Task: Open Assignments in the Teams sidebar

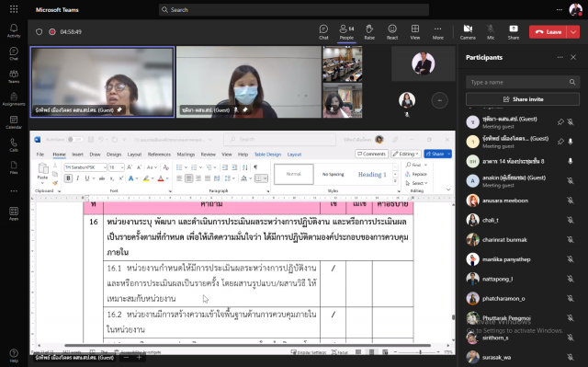Action: point(14,99)
